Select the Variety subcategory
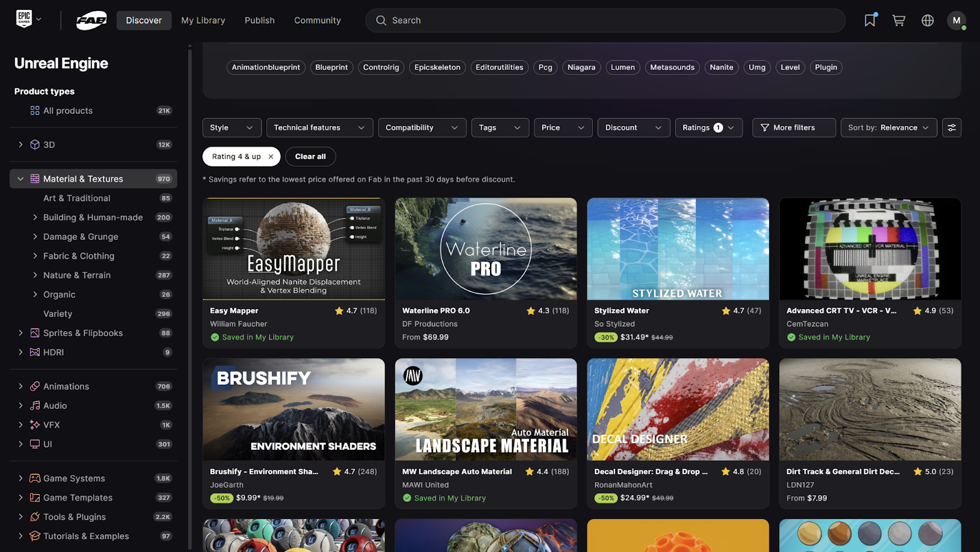This screenshot has width=980, height=552. (x=58, y=314)
